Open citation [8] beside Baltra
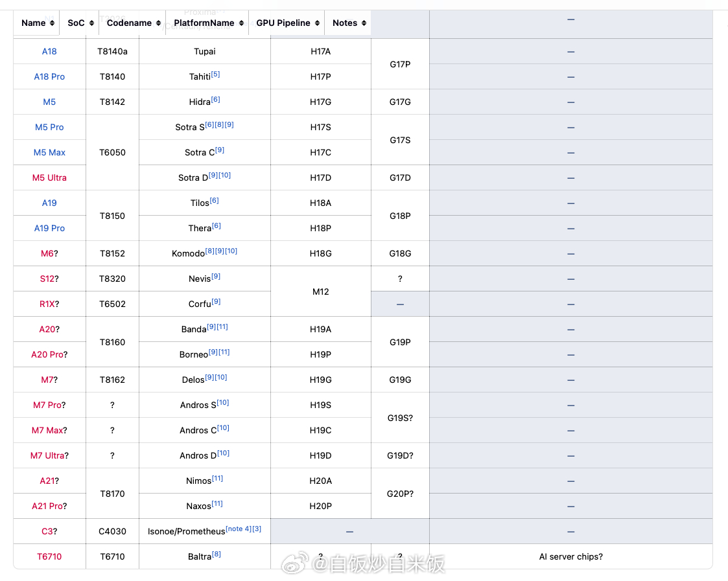The image size is (728, 581). (x=217, y=554)
